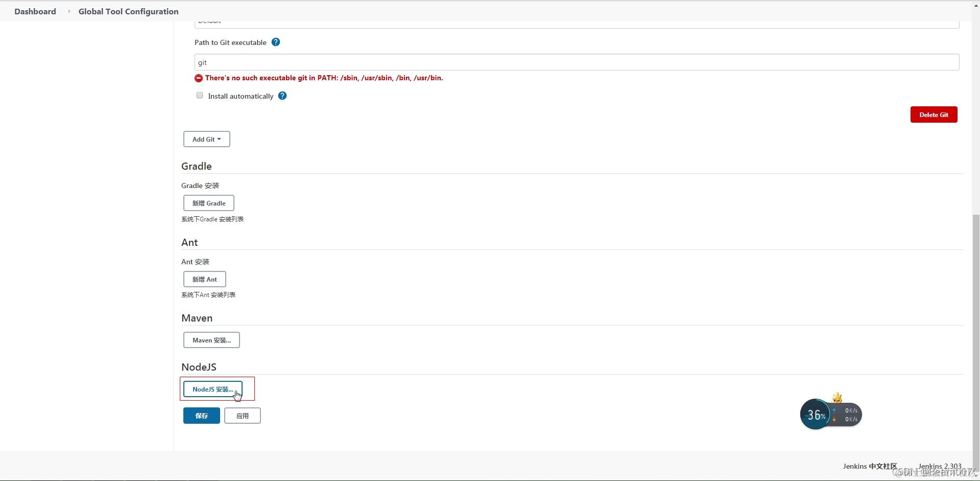Click the Delete Git button

click(x=934, y=114)
